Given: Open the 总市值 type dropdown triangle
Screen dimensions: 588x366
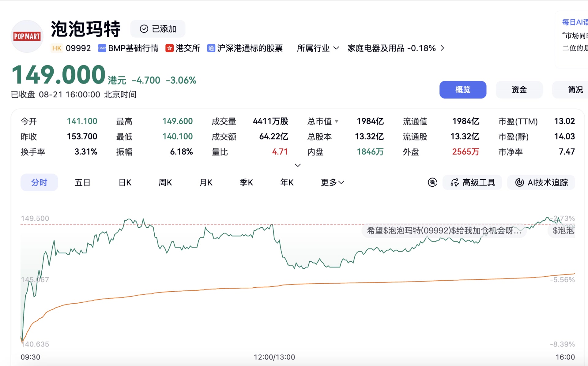Looking at the screenshot, I should 337,121.
